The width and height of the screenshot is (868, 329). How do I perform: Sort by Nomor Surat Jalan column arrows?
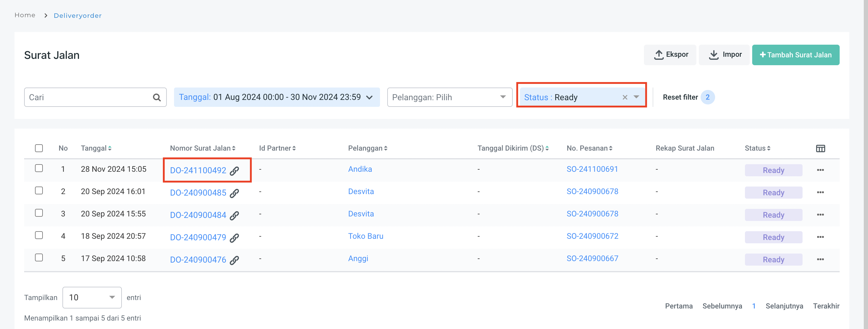[233, 148]
